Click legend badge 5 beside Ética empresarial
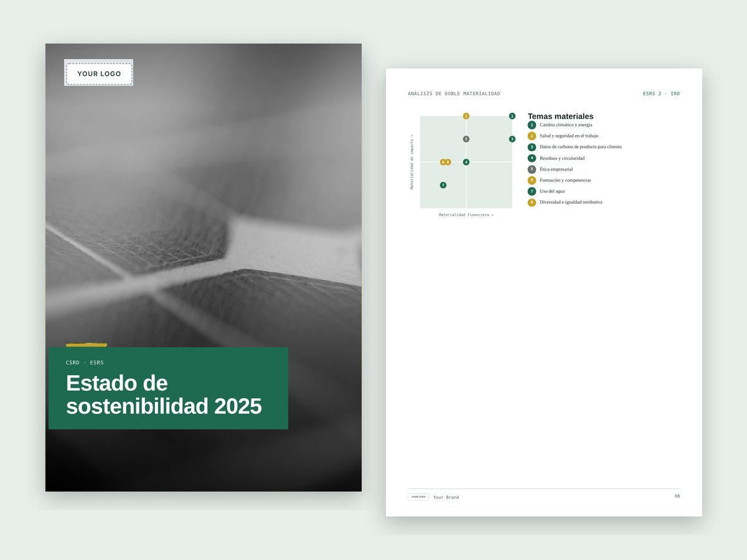 [532, 170]
